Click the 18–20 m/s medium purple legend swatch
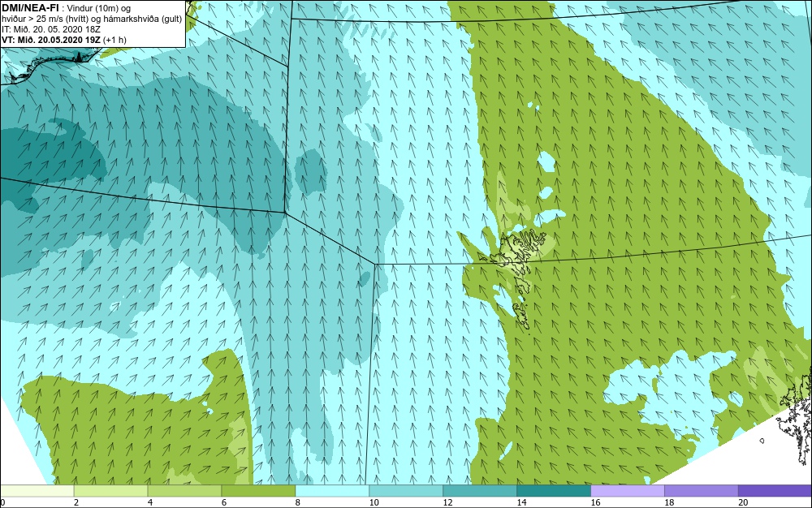This screenshot has width=812, height=508. [x=702, y=491]
